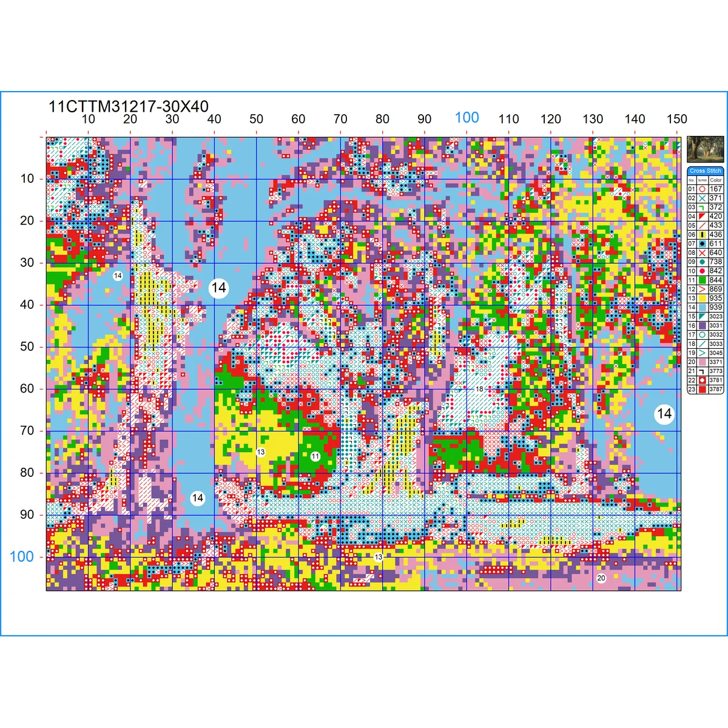Select the teal slash symbol for color 3033
Viewport: 728px width, 728px height.
tap(702, 344)
